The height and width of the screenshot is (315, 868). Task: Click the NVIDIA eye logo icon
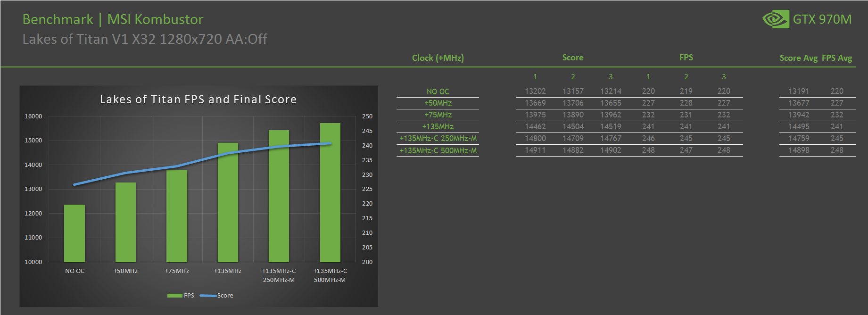(775, 19)
